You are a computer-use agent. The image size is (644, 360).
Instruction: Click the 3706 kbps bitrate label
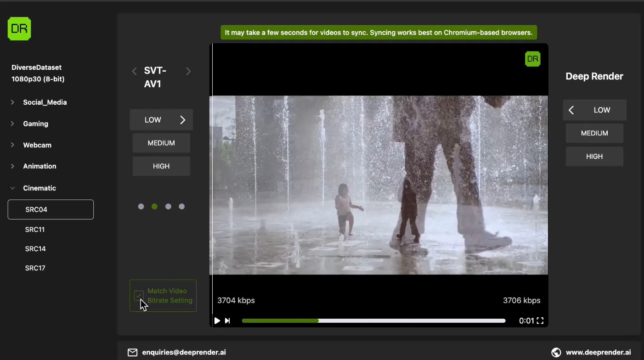point(522,300)
